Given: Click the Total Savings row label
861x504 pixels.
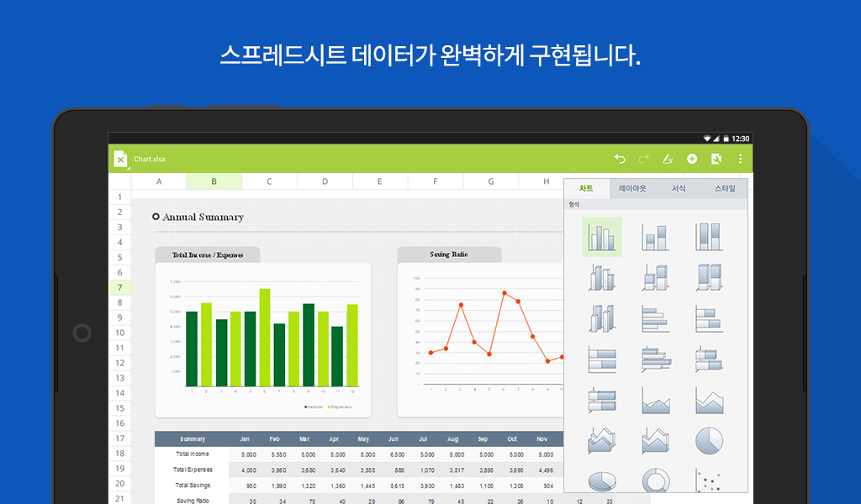Looking at the screenshot, I should 193,486.
